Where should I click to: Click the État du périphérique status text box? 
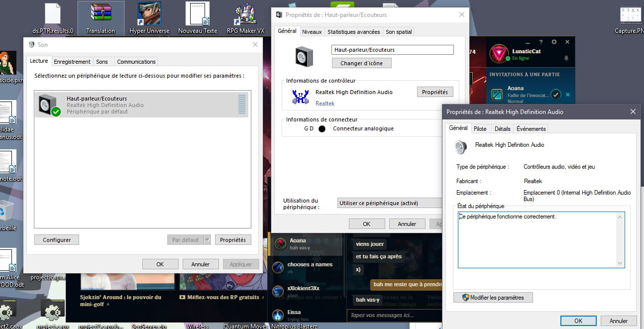(x=541, y=240)
